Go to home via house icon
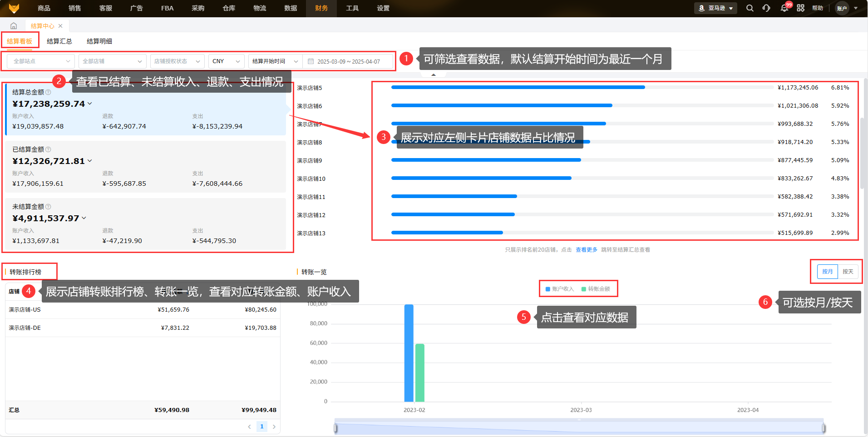Image resolution: width=868 pixels, height=437 pixels. 14,26
